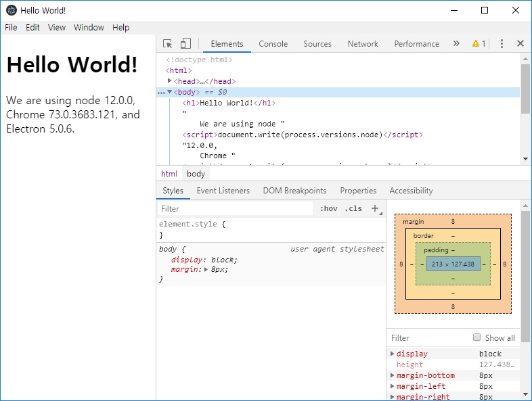Select the h1 Hello World node
This screenshot has height=401, width=532.
click(x=229, y=103)
